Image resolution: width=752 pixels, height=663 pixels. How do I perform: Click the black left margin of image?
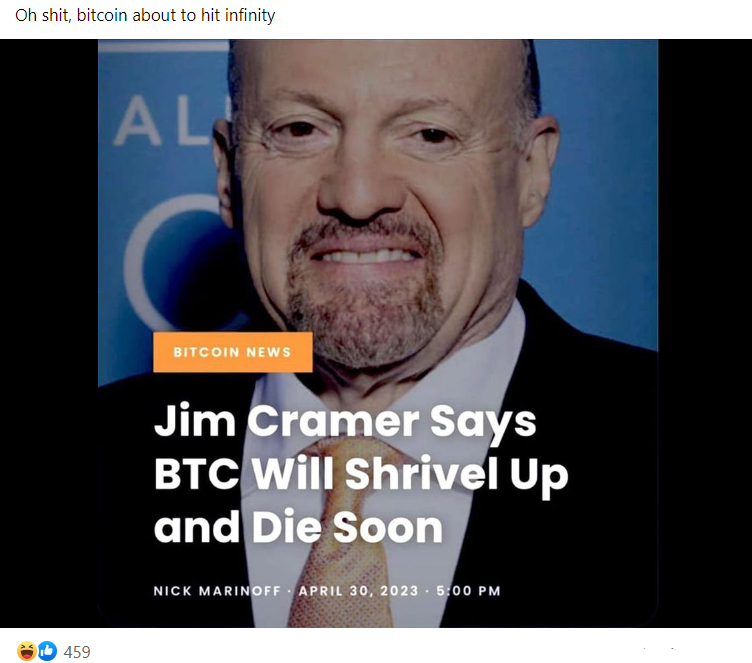pyautogui.click(x=48, y=333)
